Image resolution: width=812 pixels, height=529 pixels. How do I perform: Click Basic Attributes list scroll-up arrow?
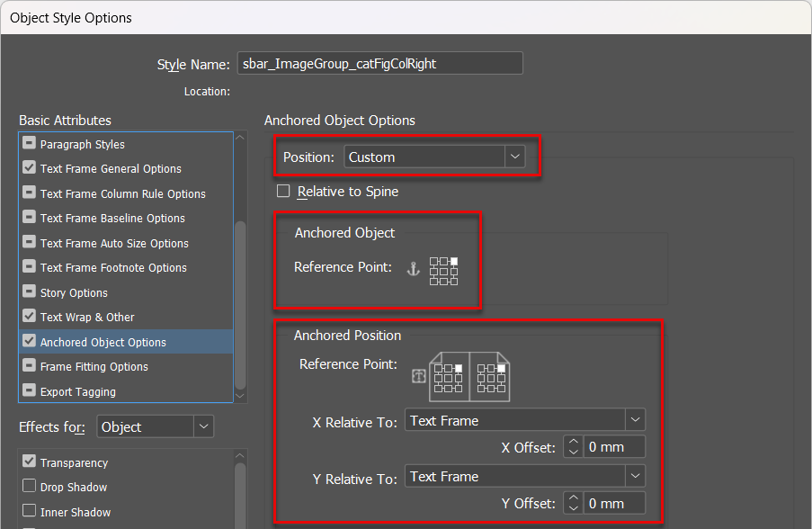(240, 138)
